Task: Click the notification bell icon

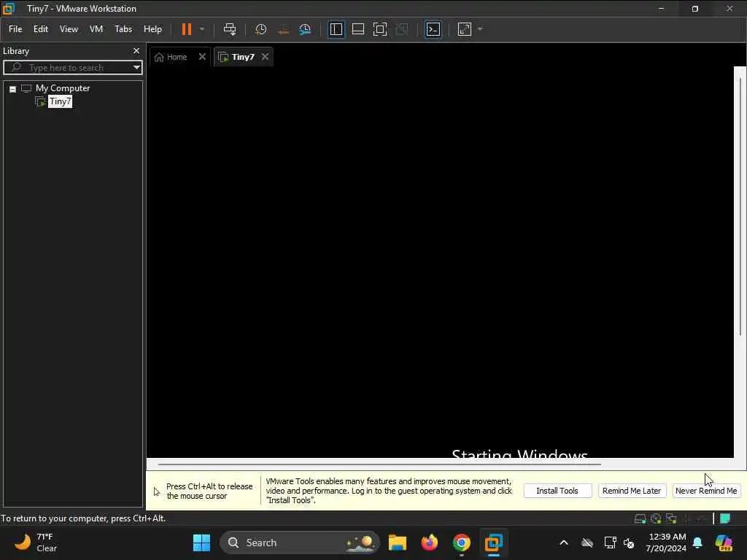Action: click(x=697, y=542)
